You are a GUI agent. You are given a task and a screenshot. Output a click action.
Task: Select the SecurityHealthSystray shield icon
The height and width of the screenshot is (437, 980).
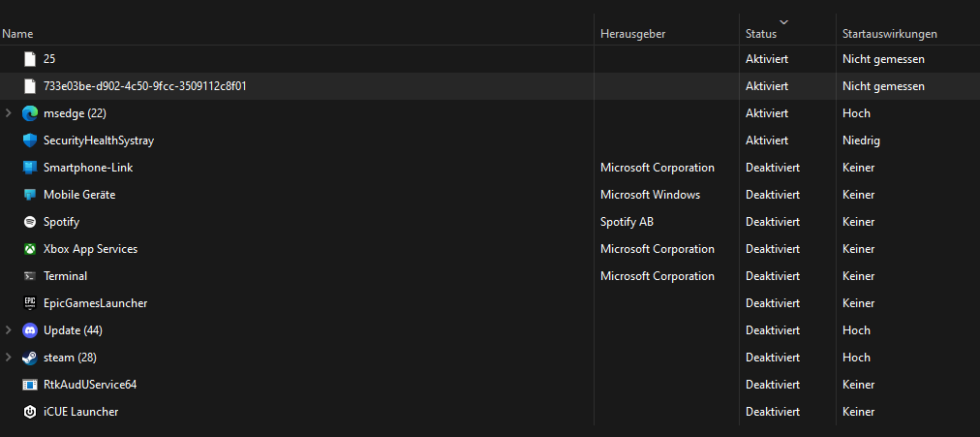pos(29,140)
